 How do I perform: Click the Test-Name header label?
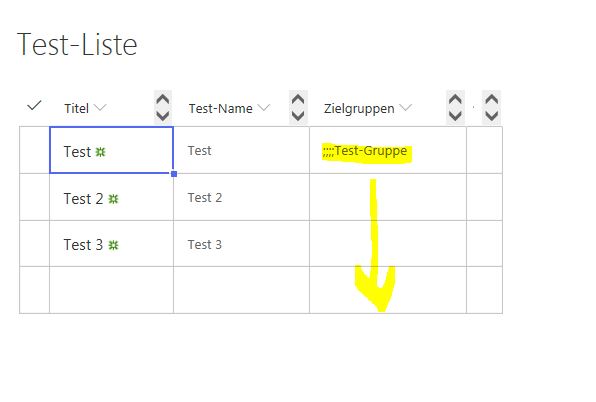[220, 108]
